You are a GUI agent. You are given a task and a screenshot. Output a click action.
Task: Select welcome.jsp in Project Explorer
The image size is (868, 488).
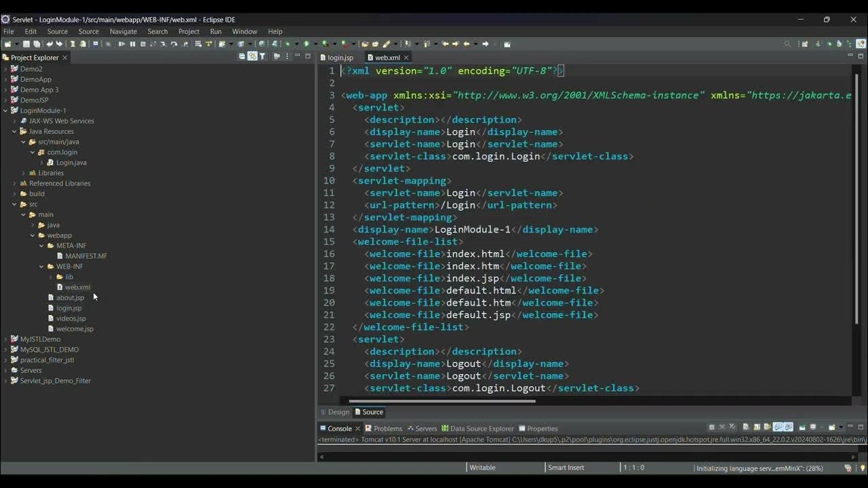tap(75, 329)
